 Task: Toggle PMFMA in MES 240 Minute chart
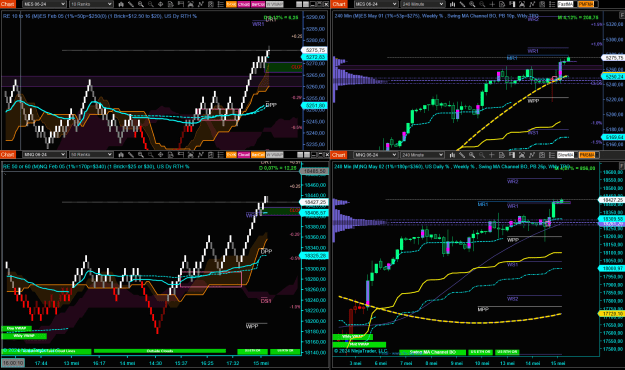click(586, 4)
